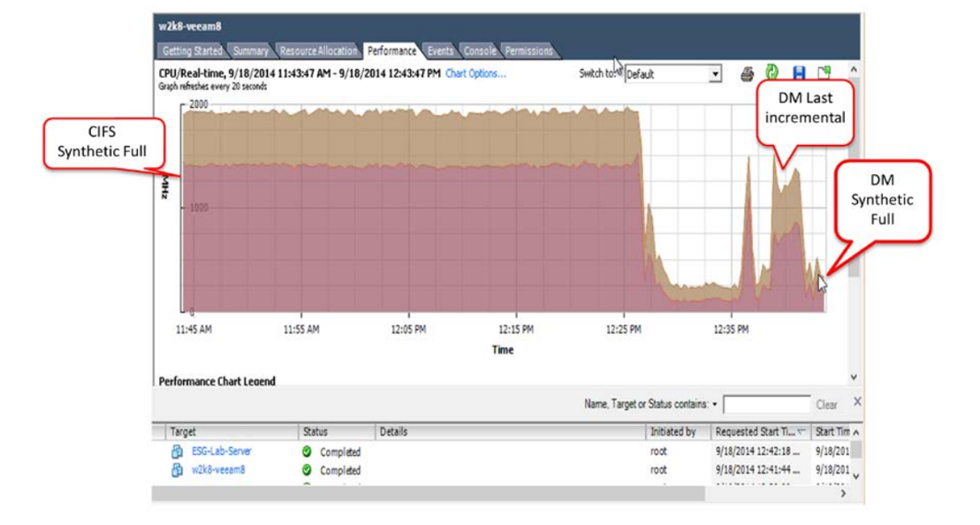
Task: Click in the Name, Target or Status filter field
Action: click(x=766, y=405)
